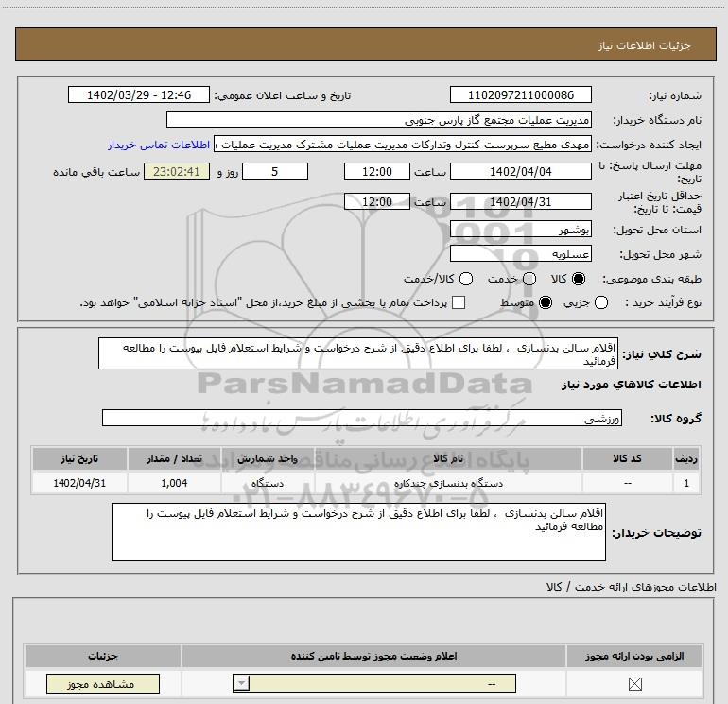Click the row number cell 1
Screen dimensions: 728x704
pyautogui.click(x=686, y=483)
